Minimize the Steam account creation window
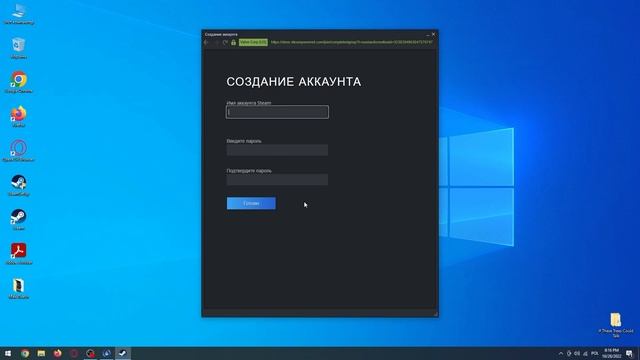The width and height of the screenshot is (640, 360). (428, 34)
